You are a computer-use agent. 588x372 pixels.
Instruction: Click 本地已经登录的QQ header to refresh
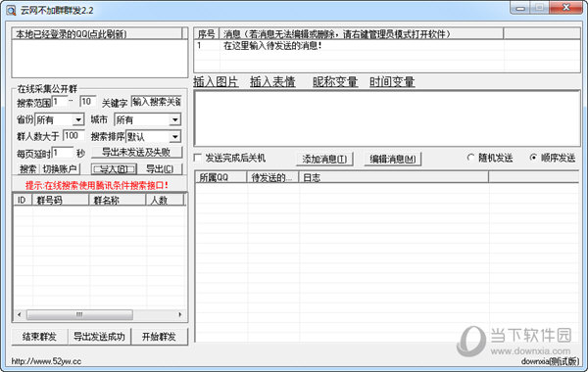point(97,33)
